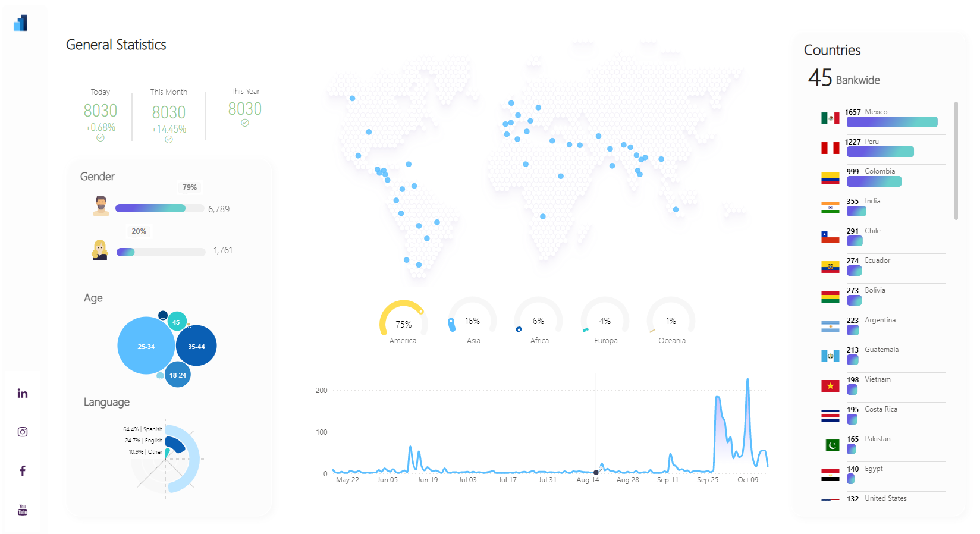Viewport: 980px width, 534px height.
Task: Click the Costa Rica flag icon
Action: (x=830, y=416)
